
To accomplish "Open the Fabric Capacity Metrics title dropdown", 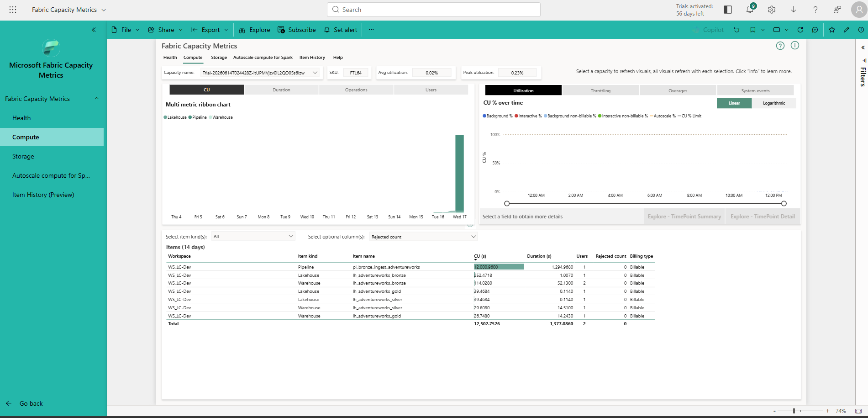I will [x=103, y=10].
